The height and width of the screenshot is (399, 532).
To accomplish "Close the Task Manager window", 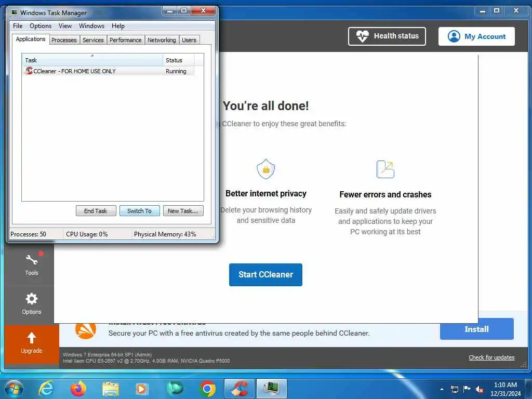I will click(204, 11).
